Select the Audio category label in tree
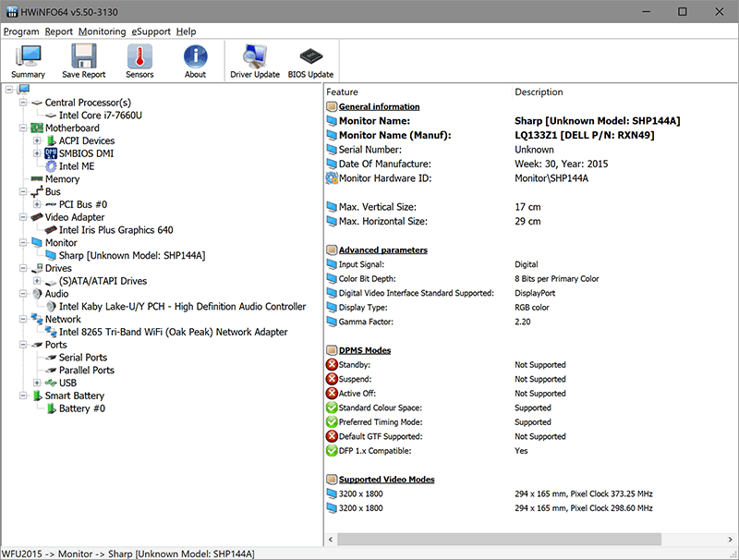739x560 pixels. [57, 294]
